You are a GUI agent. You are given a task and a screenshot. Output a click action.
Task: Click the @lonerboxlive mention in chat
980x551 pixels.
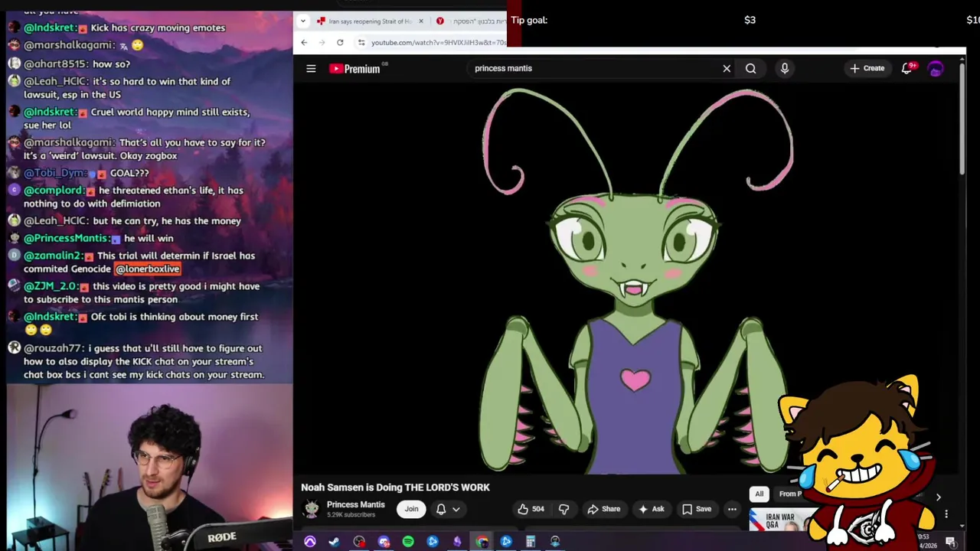(x=147, y=269)
